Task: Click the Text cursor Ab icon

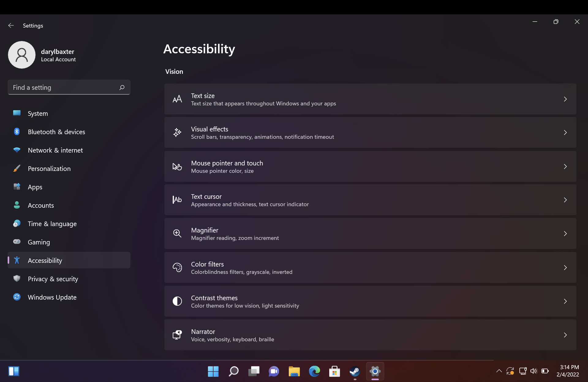Action: [x=177, y=199]
